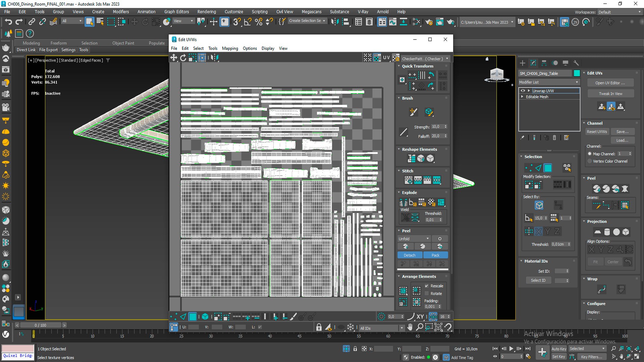644x362 pixels.
Task: Click the Undo arrow in main toolbar
Action: [x=8, y=22]
